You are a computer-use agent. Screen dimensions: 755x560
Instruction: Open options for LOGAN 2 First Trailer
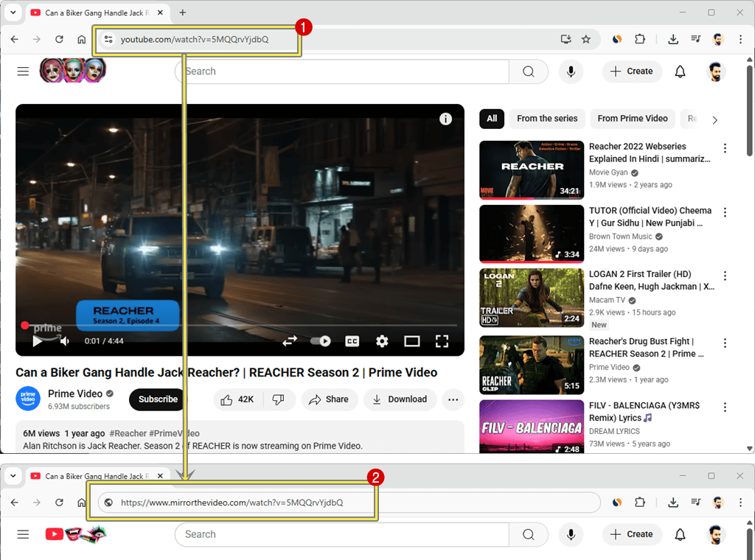coord(725,276)
